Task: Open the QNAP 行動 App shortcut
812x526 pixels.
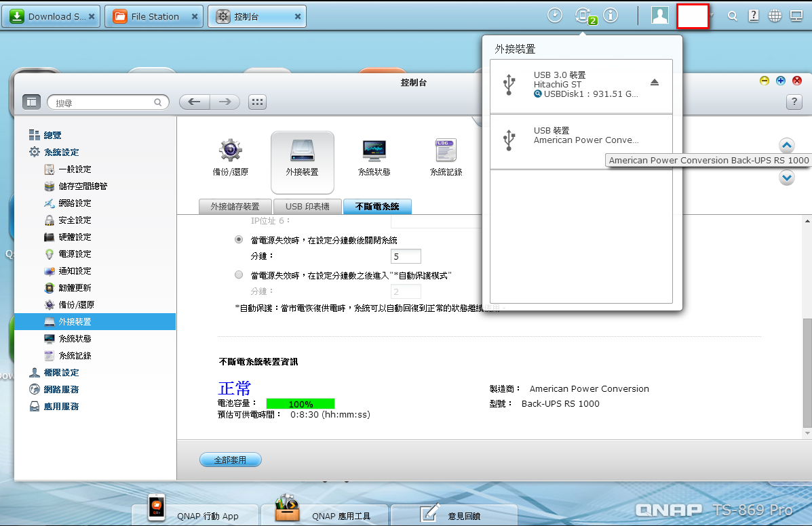Action: coord(195,515)
